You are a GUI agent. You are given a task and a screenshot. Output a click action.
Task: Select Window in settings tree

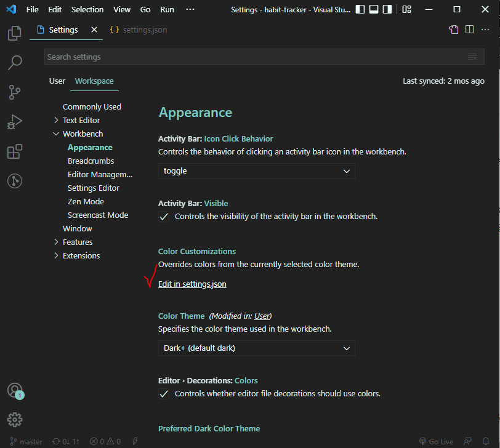77,229
